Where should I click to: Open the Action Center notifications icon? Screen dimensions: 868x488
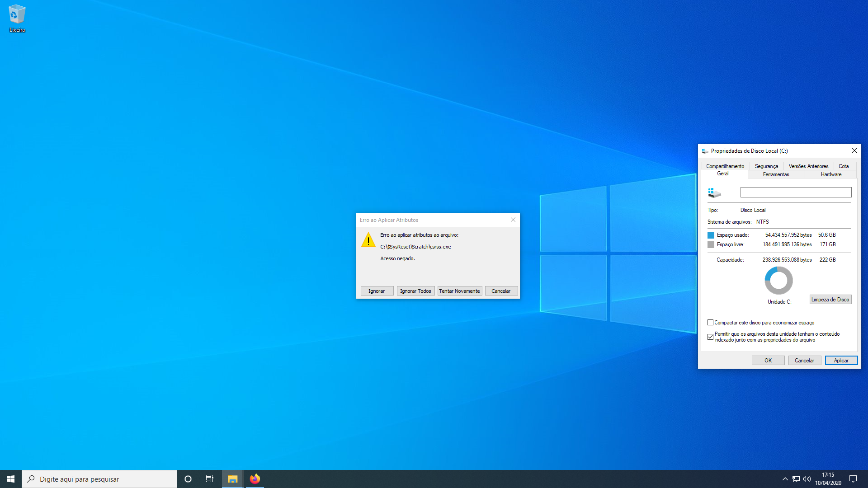(x=853, y=479)
